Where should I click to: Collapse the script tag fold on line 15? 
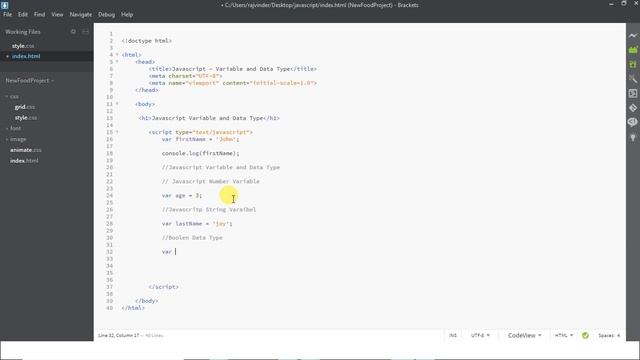(x=117, y=132)
